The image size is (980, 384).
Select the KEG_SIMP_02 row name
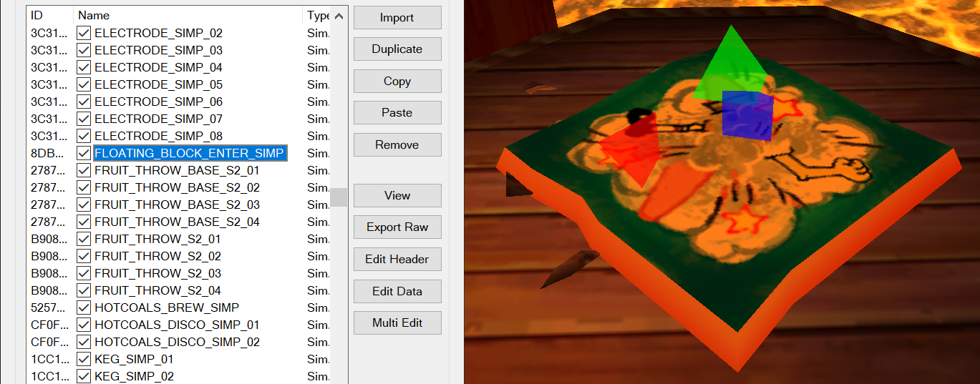click(x=134, y=376)
